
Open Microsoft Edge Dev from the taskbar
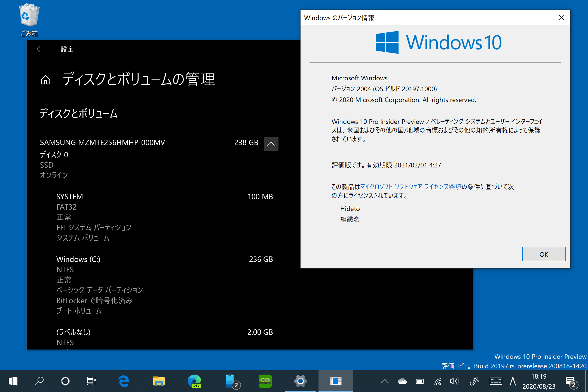click(194, 381)
